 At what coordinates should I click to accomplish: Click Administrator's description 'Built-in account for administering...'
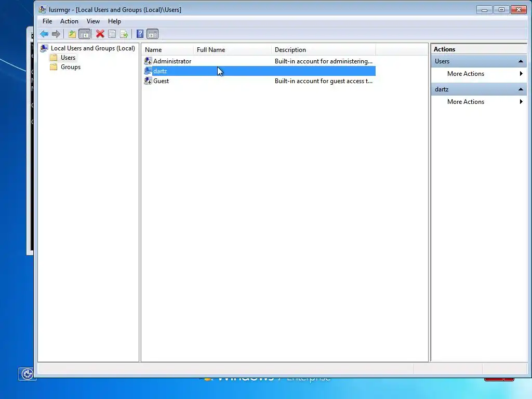[x=323, y=61]
